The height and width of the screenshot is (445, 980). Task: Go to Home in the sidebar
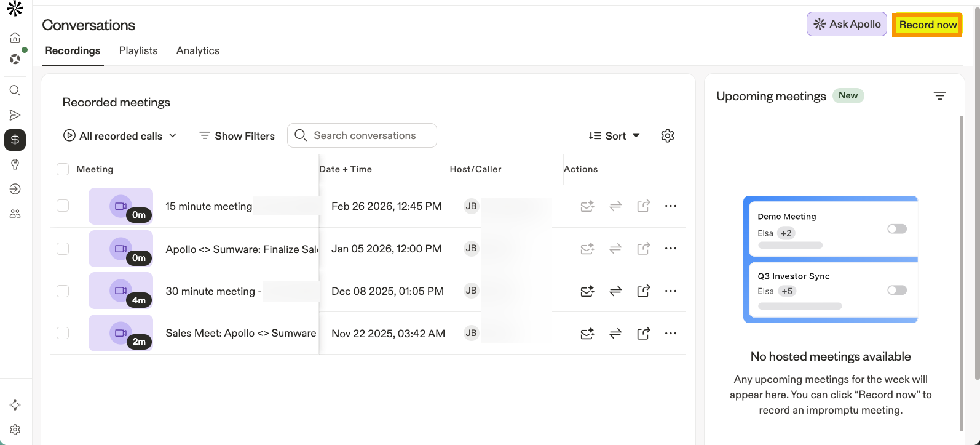(x=15, y=38)
